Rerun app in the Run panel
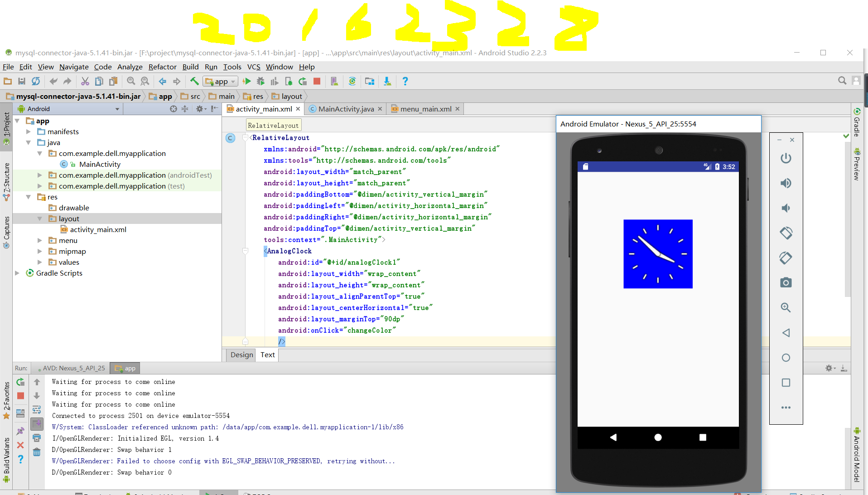 tap(20, 382)
